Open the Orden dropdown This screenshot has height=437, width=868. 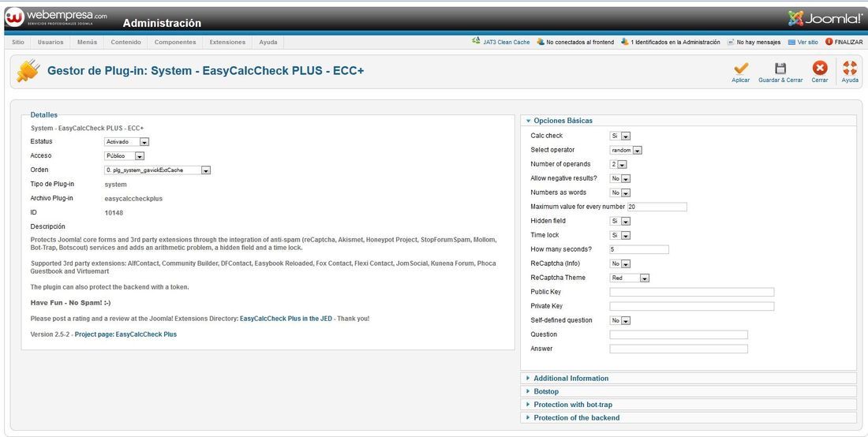(x=158, y=170)
